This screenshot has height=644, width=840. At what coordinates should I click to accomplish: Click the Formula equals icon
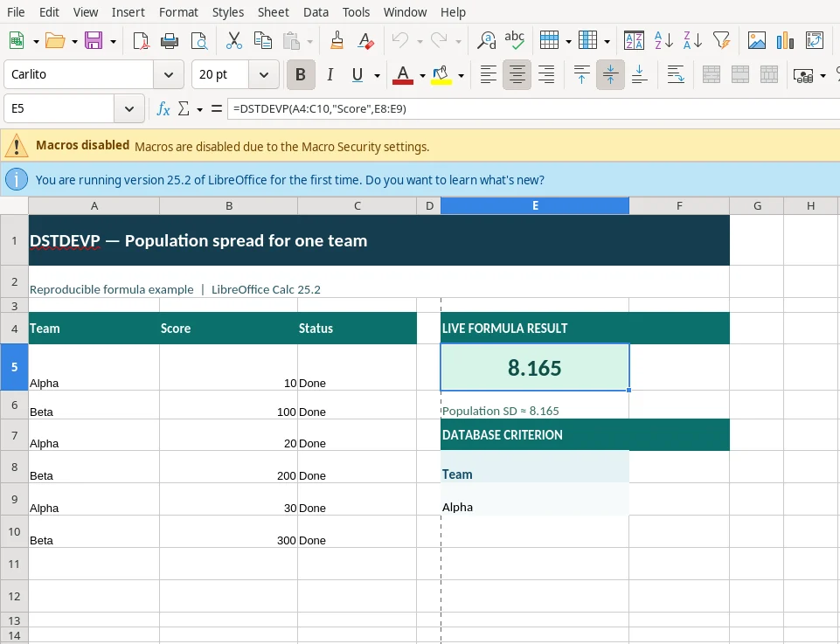(x=217, y=108)
